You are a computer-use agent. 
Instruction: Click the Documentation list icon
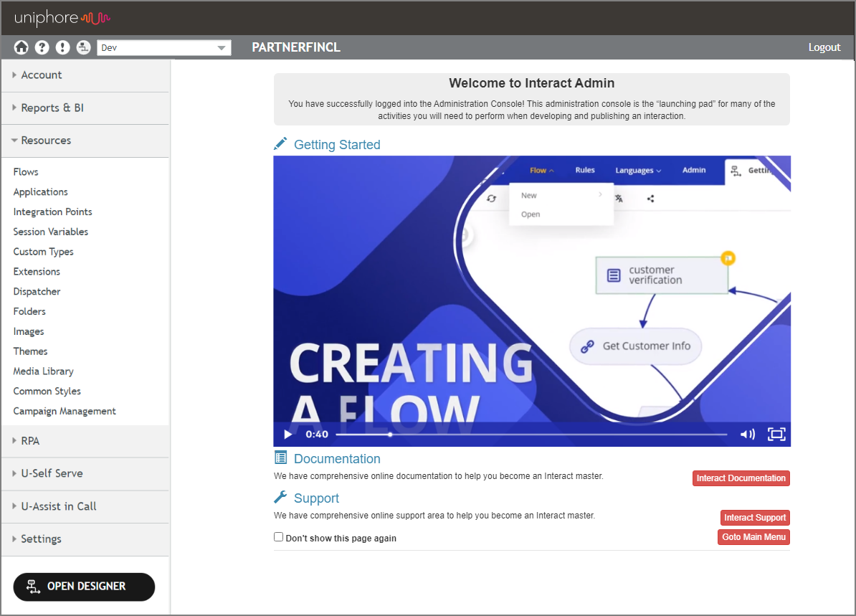click(x=280, y=458)
